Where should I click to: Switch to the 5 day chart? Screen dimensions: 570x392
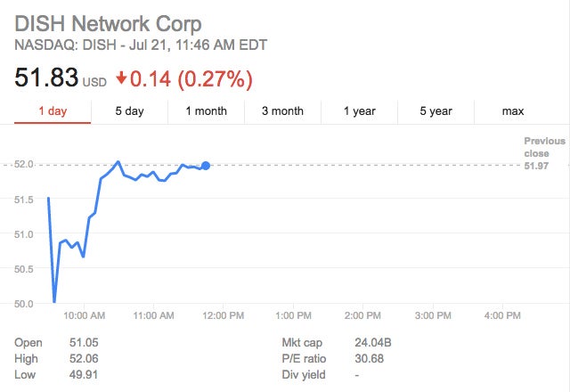[x=129, y=111]
